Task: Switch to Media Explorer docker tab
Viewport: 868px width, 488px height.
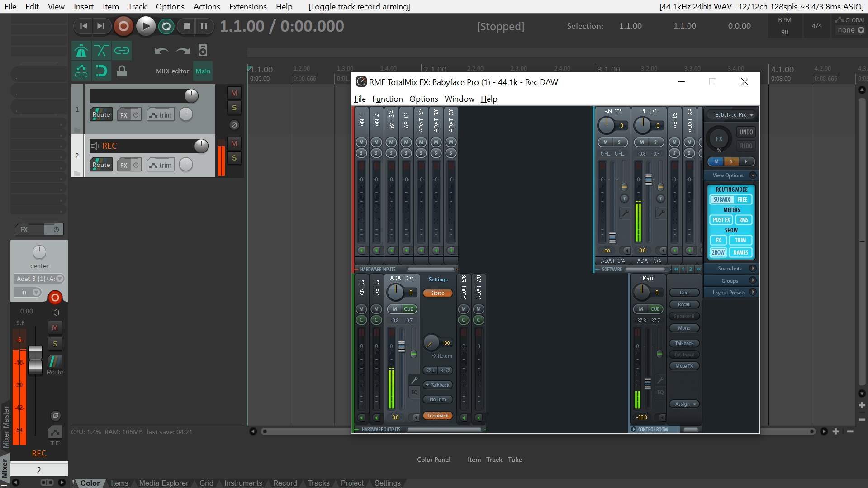Action: 164,483
